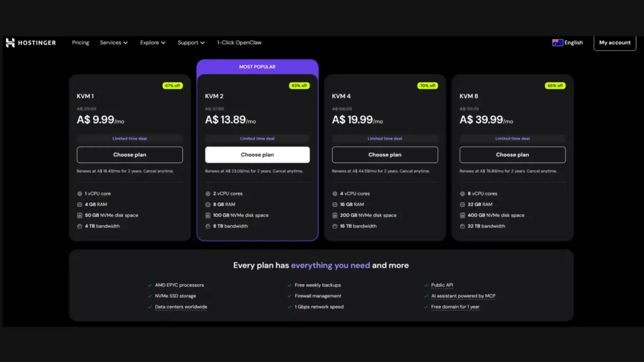Click checkmark beside Firewall management
This screenshot has height=362, width=644.
tap(289, 296)
